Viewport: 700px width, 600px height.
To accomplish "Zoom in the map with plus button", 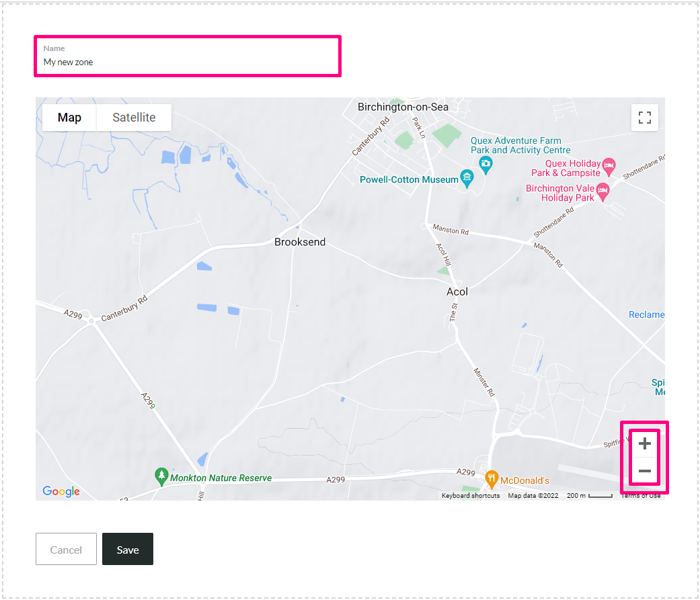I will [x=644, y=443].
